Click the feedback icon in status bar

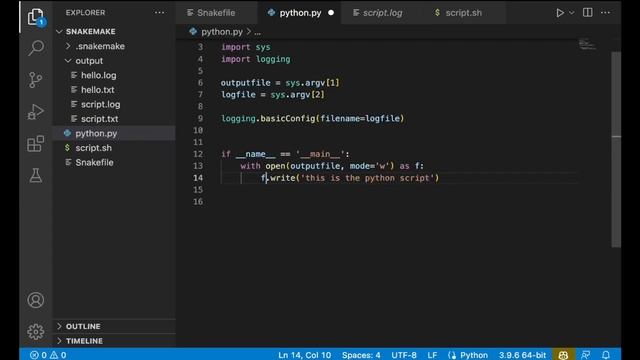click(585, 355)
